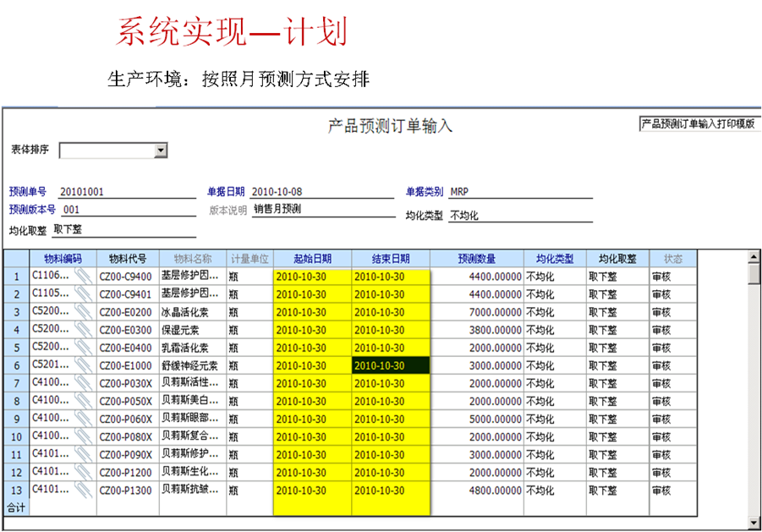
Task: Click paperclip icon in row 3 冰晶活化素
Action: pos(82,312)
